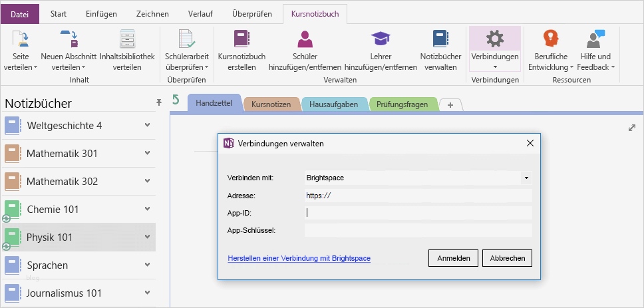Expand Physik 101 chevron
Viewport: 644px width, 308px height.
click(148, 237)
